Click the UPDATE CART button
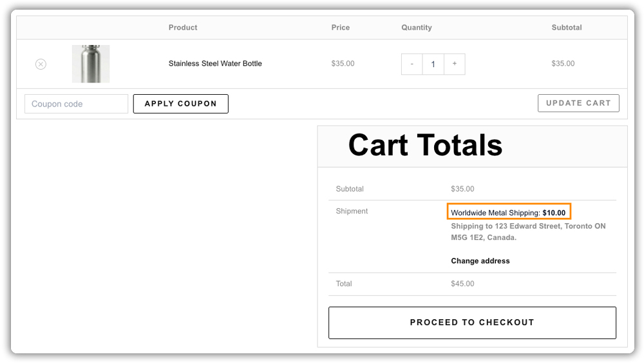The image size is (644, 363). (578, 103)
